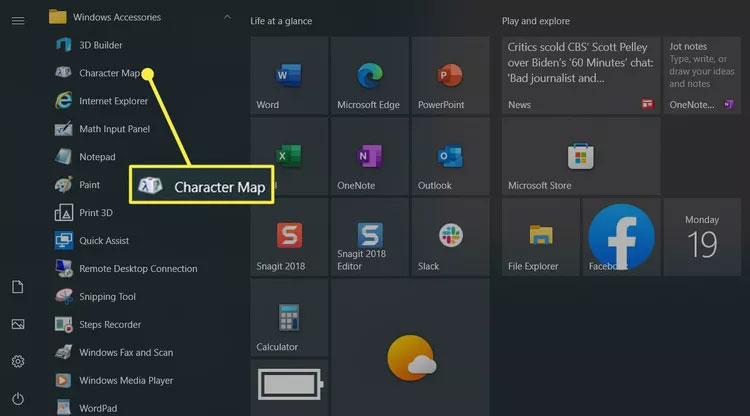Click the Life at a glance group header
Viewport: 750px width, 416px height.
click(281, 21)
